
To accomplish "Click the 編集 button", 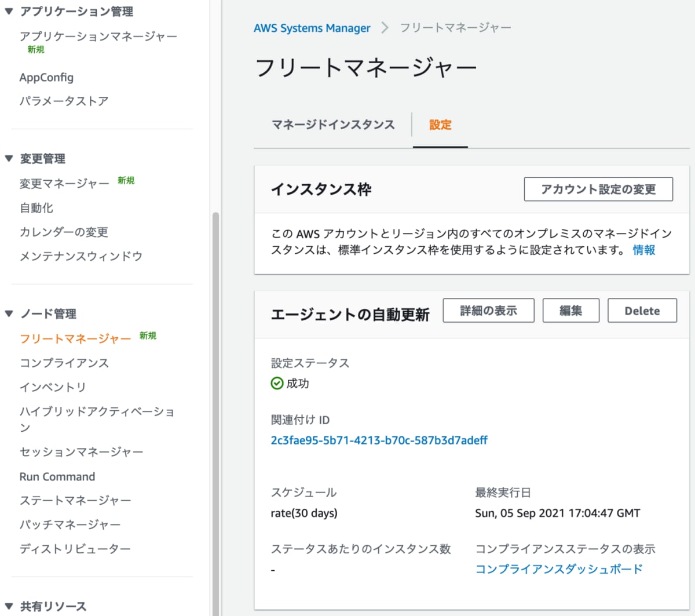I will [570, 311].
